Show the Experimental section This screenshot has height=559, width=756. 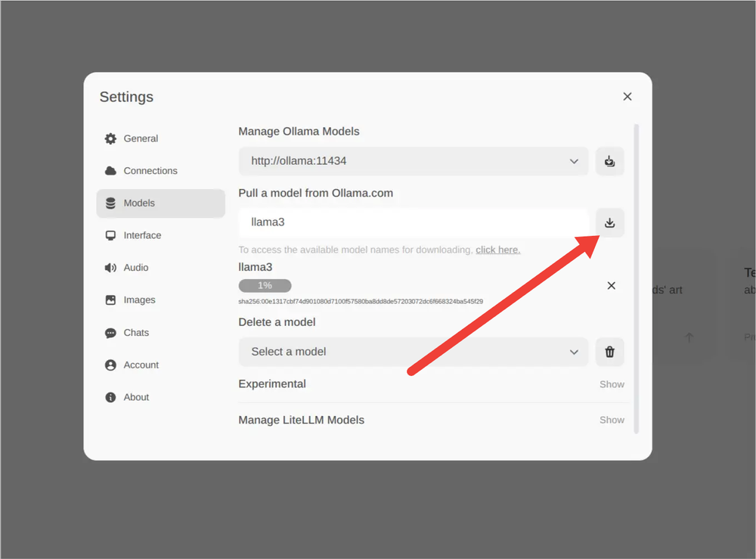pos(611,384)
